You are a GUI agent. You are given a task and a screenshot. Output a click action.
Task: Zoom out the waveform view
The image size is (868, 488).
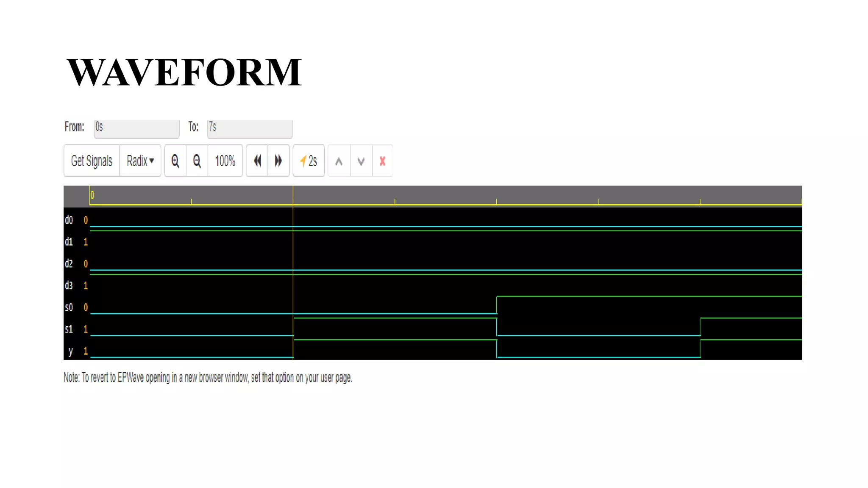[x=197, y=161]
